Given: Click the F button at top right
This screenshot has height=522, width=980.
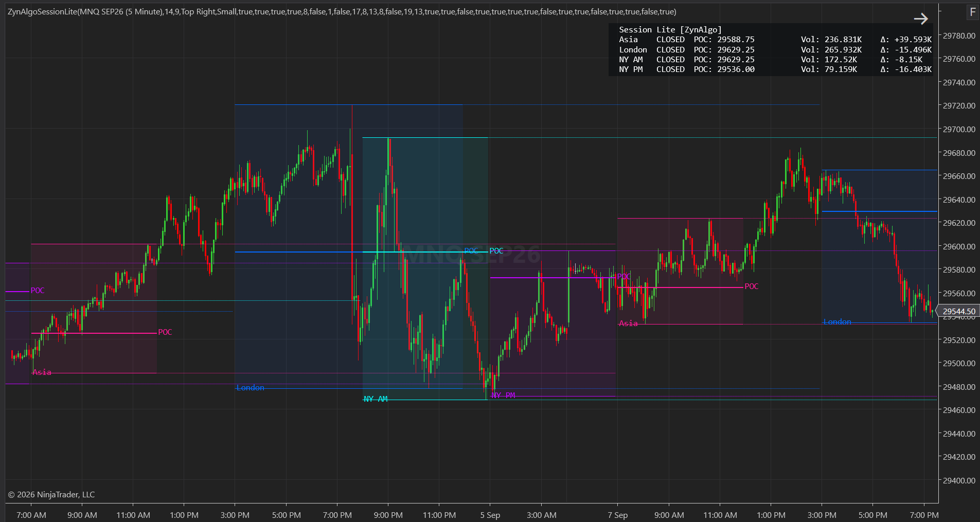Looking at the screenshot, I should pos(972,12).
